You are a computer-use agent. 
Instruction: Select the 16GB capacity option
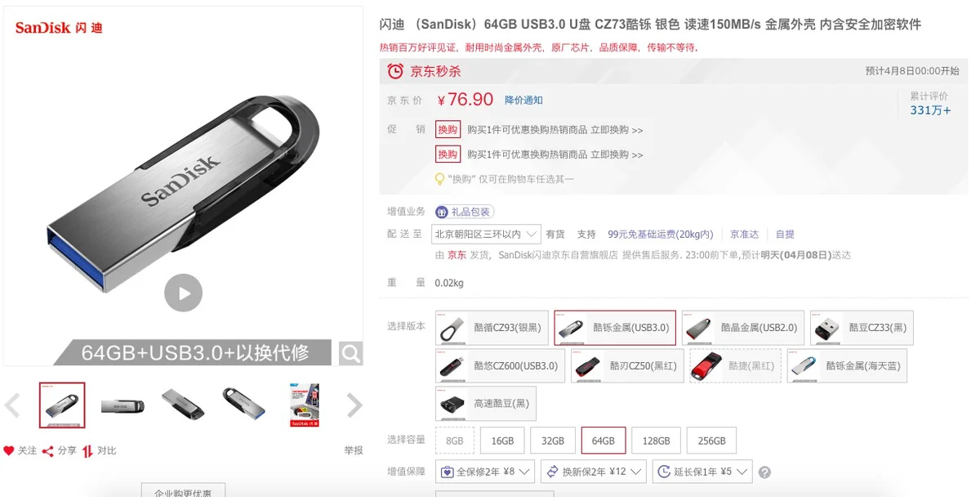pyautogui.click(x=502, y=441)
